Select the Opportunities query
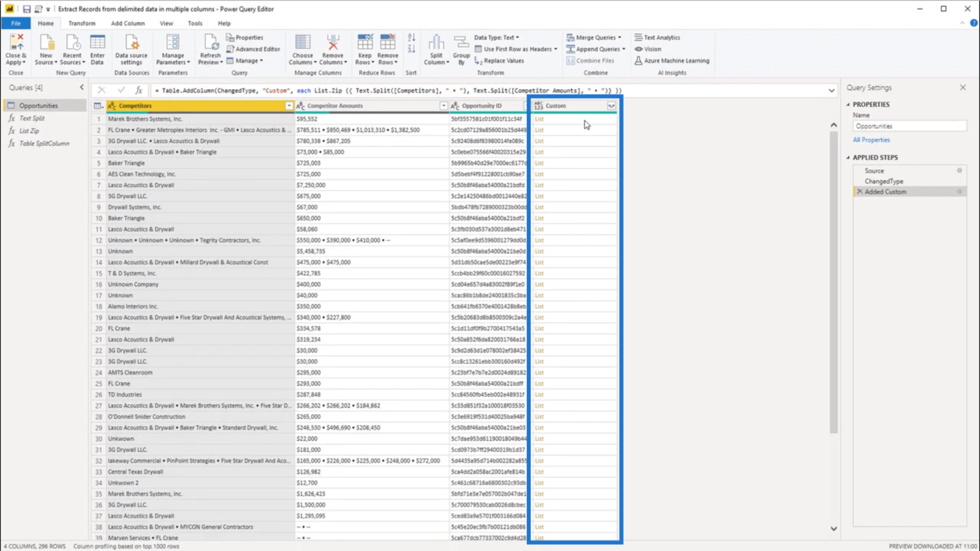The image size is (980, 551). click(38, 106)
